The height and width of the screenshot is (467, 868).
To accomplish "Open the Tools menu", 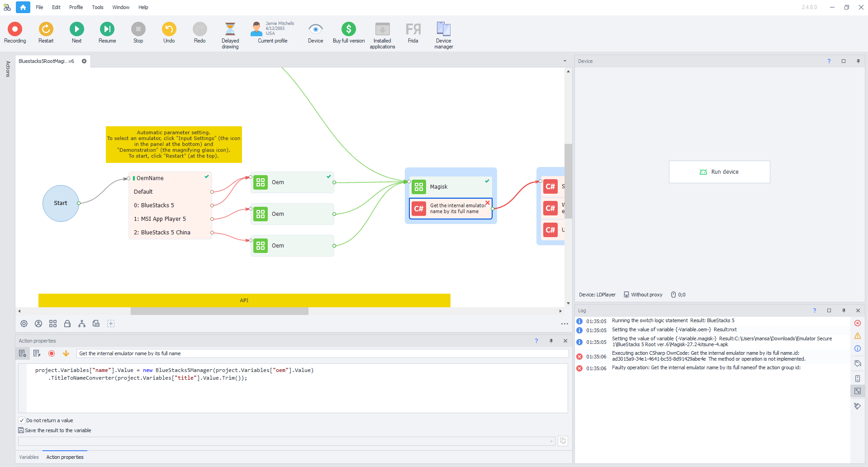I will click(98, 7).
